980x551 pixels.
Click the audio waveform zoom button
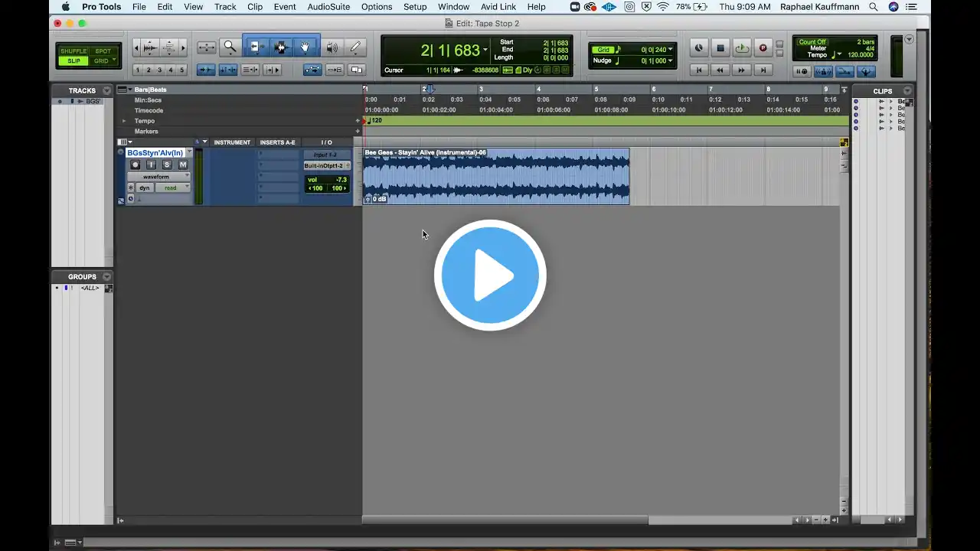(150, 48)
